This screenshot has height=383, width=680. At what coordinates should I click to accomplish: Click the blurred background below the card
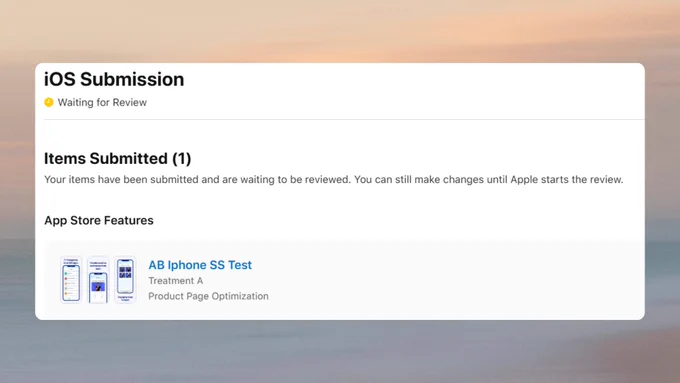coord(340,352)
